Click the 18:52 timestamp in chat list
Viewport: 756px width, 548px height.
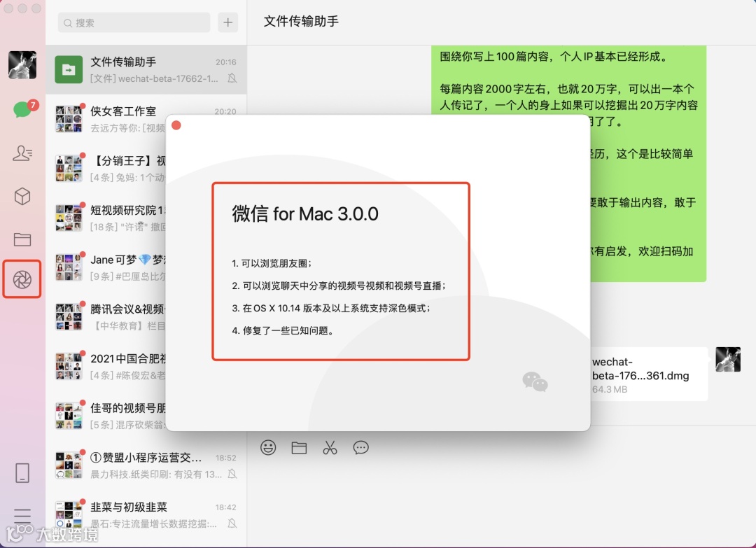tap(225, 458)
